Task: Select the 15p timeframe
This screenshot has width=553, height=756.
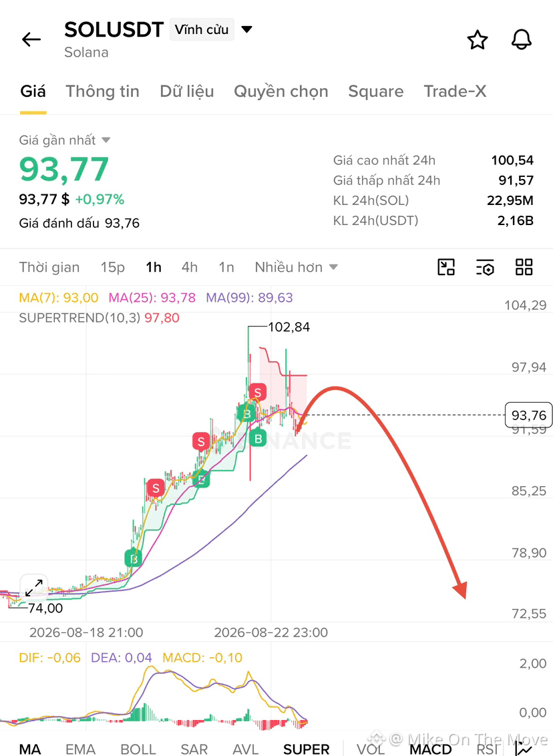Action: (x=112, y=267)
